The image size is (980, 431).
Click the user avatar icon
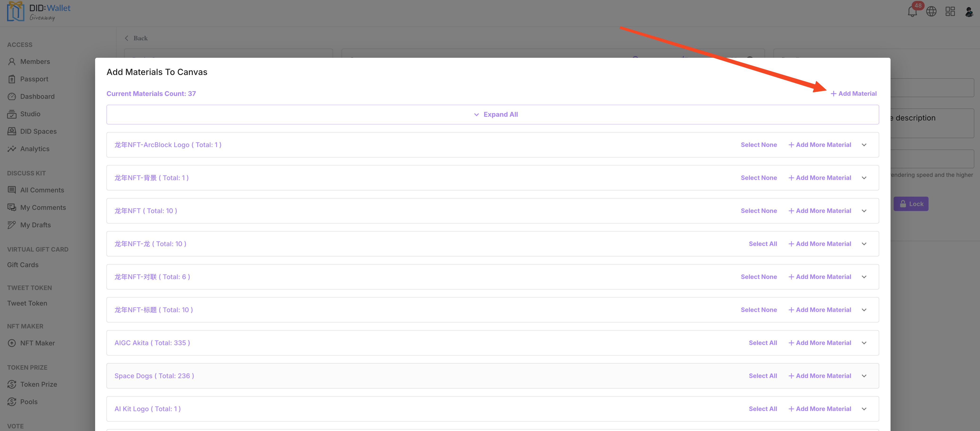pyautogui.click(x=969, y=12)
